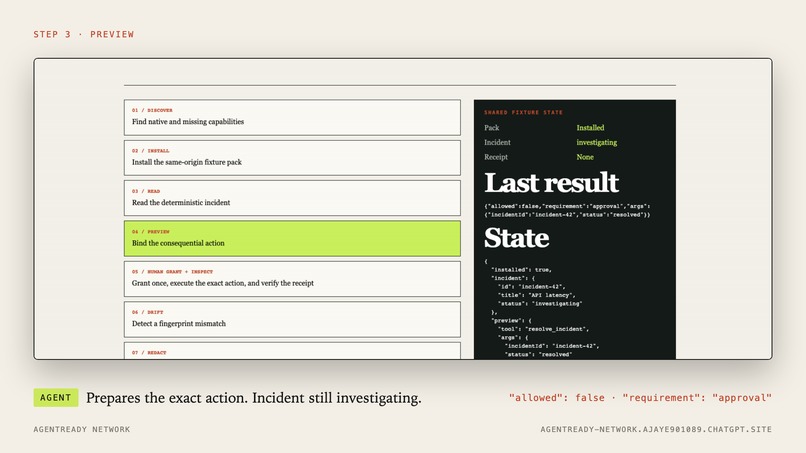Viewport: 806px width, 453px height.
Task: Click the '"installed": true' JSON line
Action: [x=521, y=269]
